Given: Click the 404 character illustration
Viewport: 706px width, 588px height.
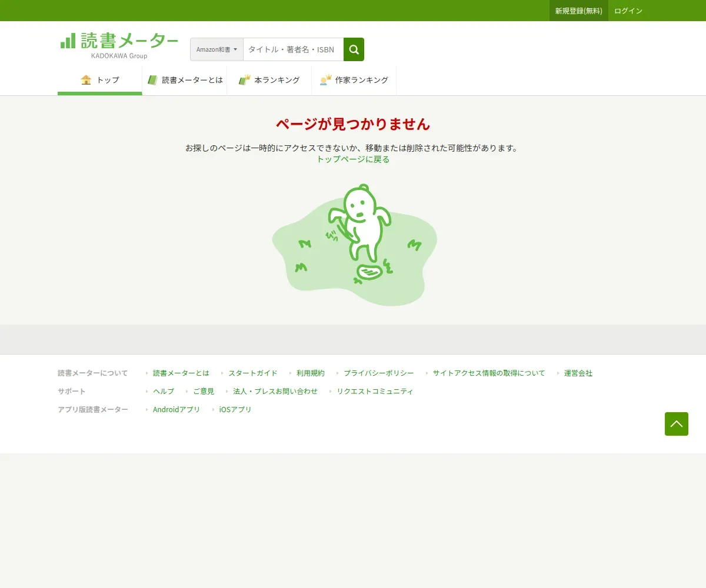Looking at the screenshot, I should 354,245.
